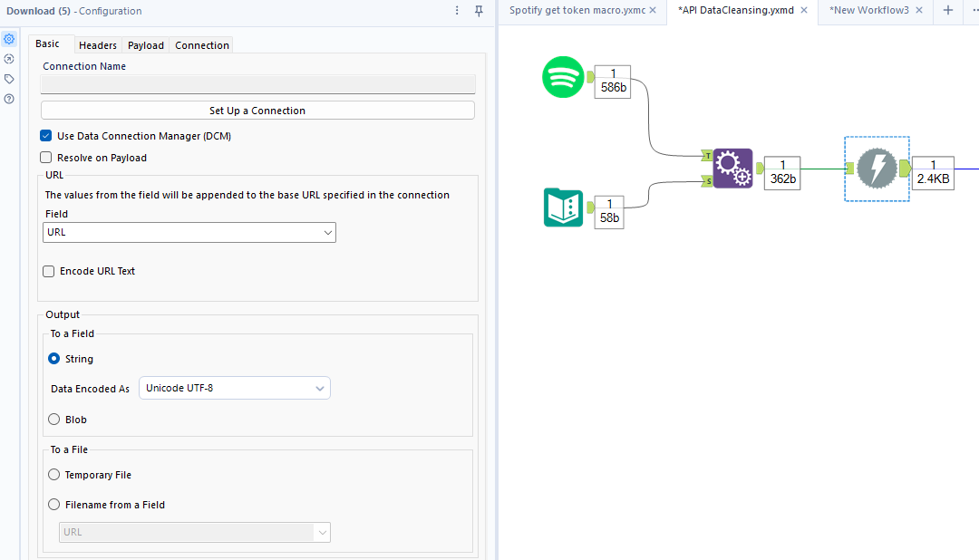Image resolution: width=979 pixels, height=560 pixels.
Task: Select the Text Input book tool
Action: click(x=563, y=208)
